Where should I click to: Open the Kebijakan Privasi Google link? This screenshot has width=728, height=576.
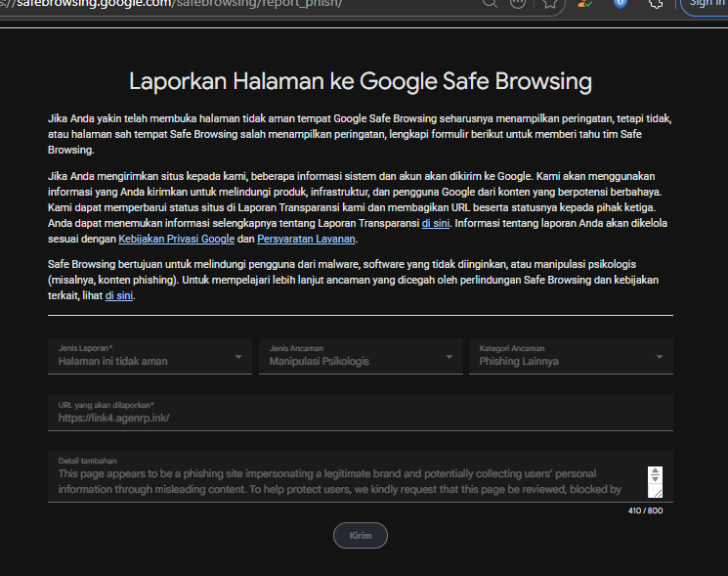[x=177, y=239]
